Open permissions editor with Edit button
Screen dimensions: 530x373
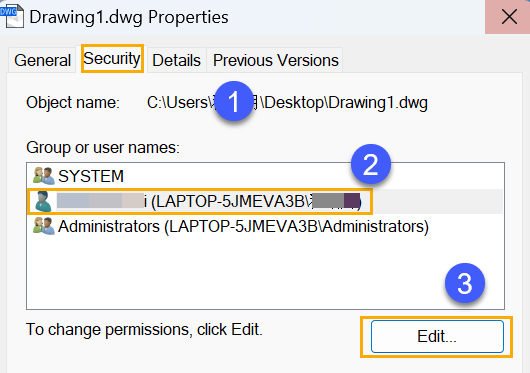pos(437,337)
